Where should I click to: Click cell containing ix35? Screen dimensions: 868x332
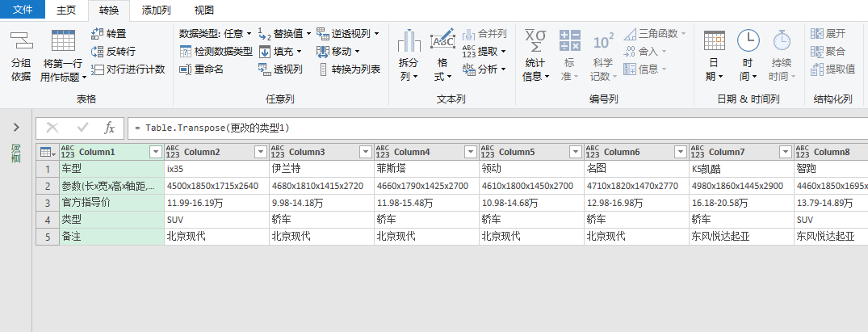pos(216,169)
